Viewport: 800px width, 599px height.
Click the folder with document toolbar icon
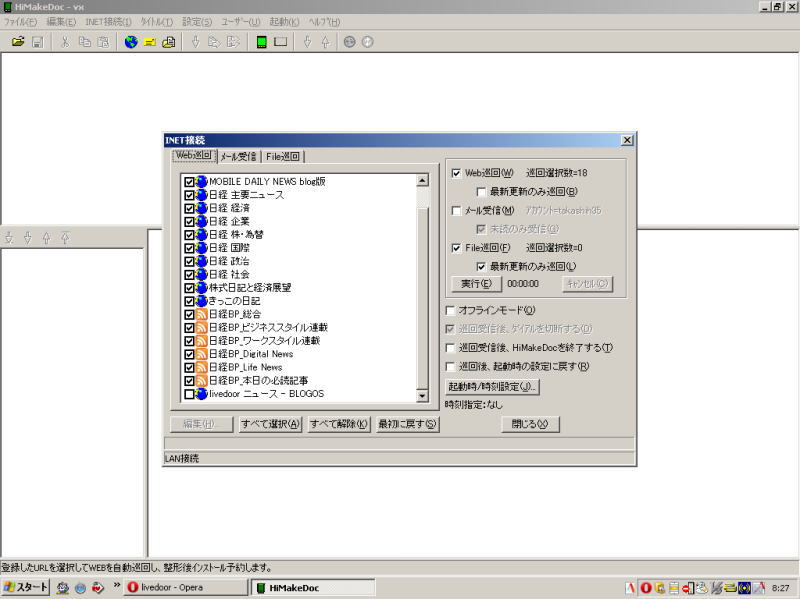168,42
